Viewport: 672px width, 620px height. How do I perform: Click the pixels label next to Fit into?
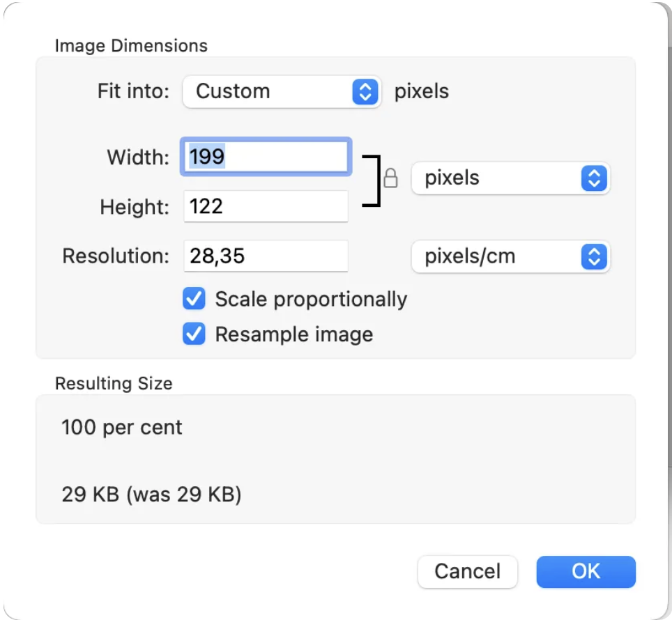(421, 91)
